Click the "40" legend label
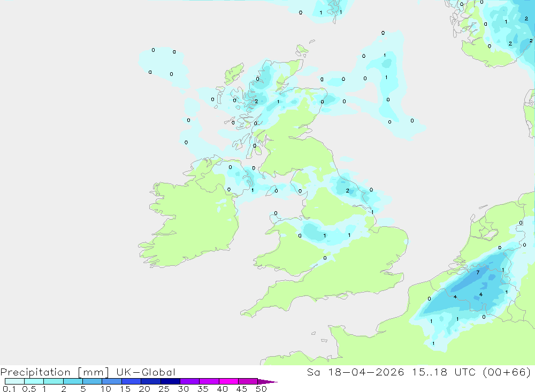Screen dimensions: 535x392 click(x=222, y=389)
